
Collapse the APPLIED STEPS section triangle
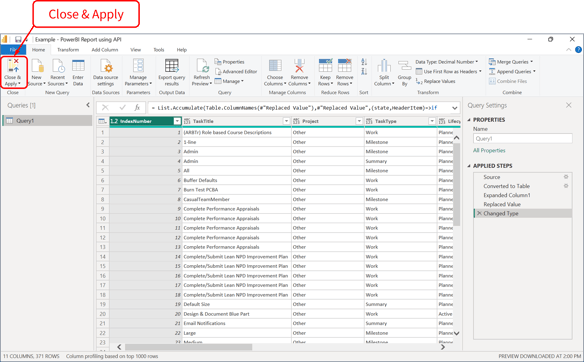click(469, 166)
